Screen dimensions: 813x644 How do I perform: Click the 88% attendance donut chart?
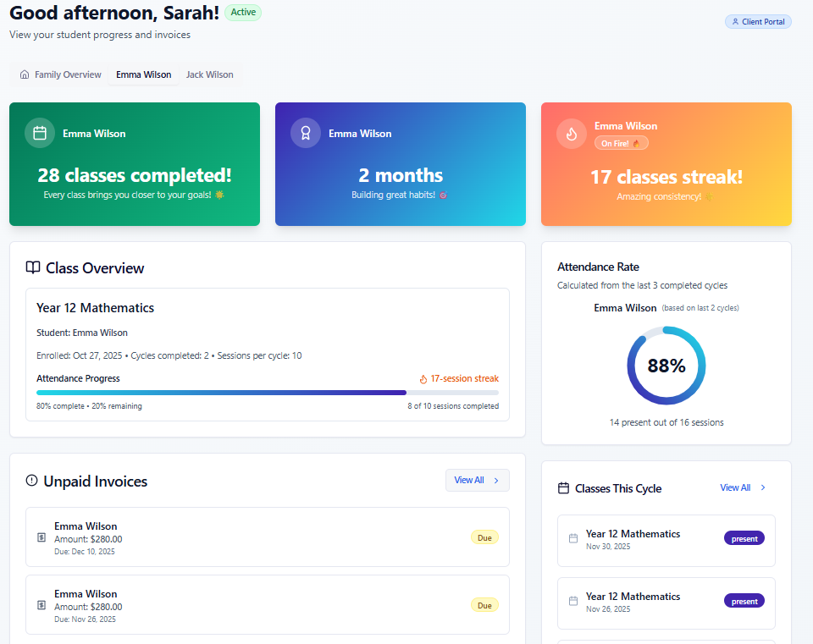(666, 365)
